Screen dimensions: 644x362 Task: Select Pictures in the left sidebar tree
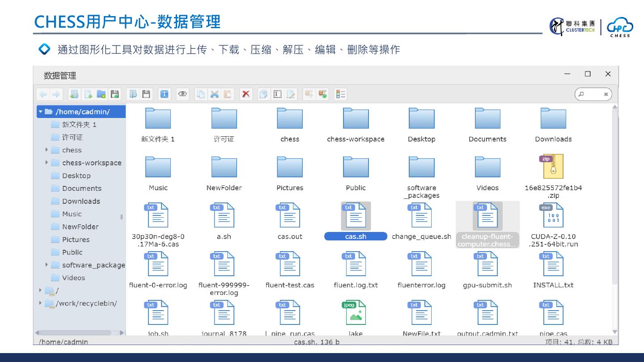coord(76,240)
